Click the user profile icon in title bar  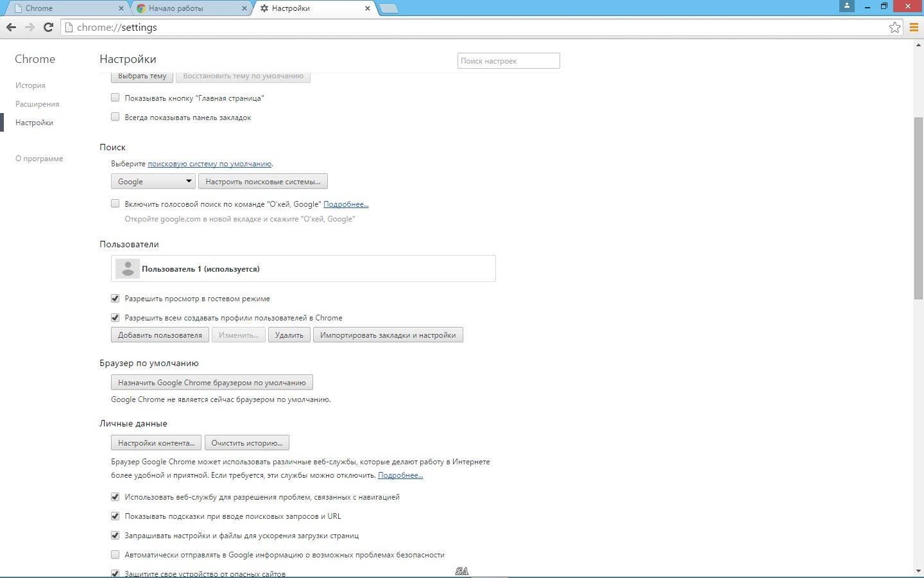pos(847,6)
